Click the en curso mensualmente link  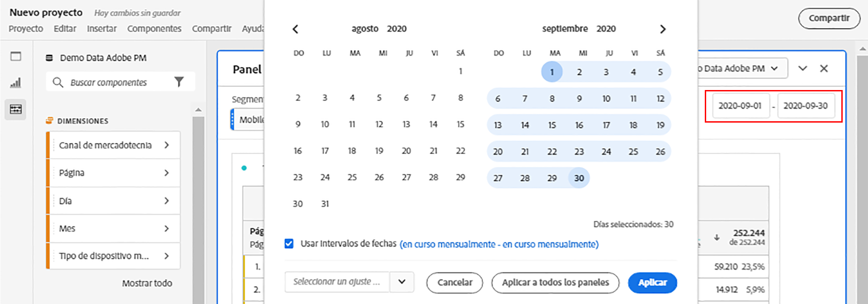(499, 244)
